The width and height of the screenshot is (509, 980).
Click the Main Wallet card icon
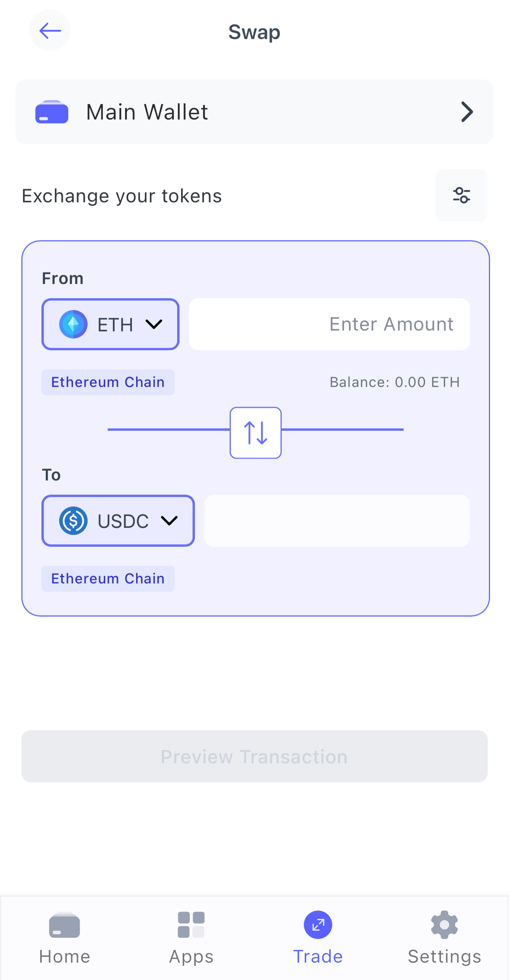51,112
